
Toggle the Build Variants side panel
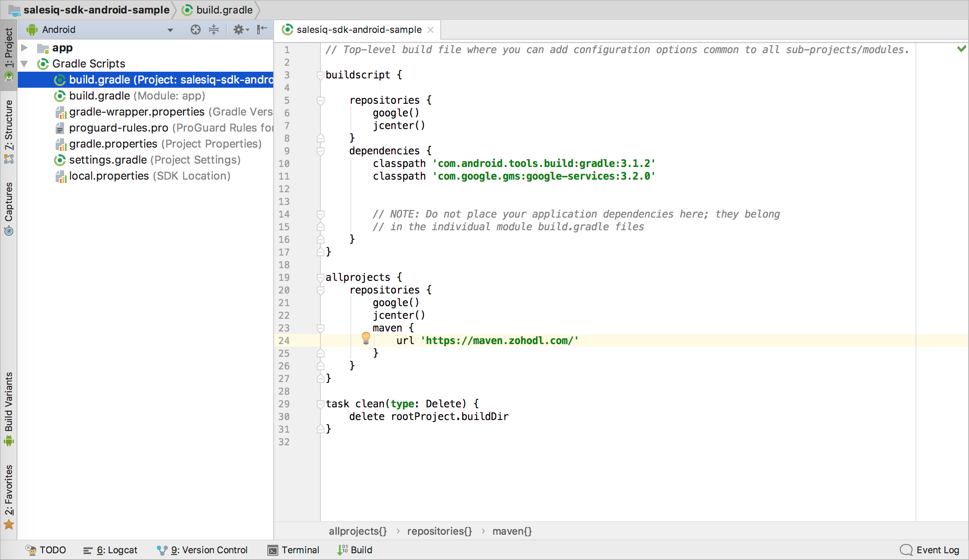[x=8, y=402]
